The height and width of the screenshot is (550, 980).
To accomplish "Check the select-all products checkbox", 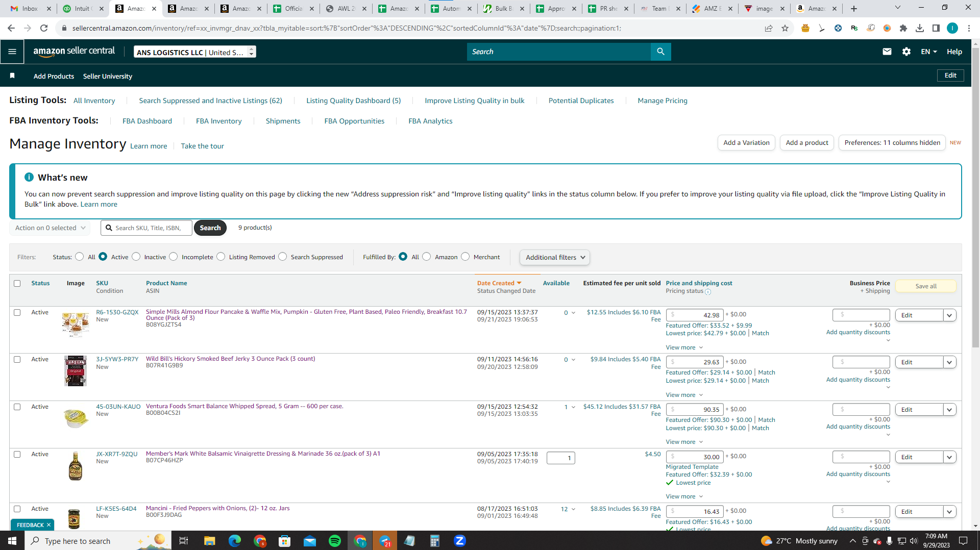I will click(17, 284).
